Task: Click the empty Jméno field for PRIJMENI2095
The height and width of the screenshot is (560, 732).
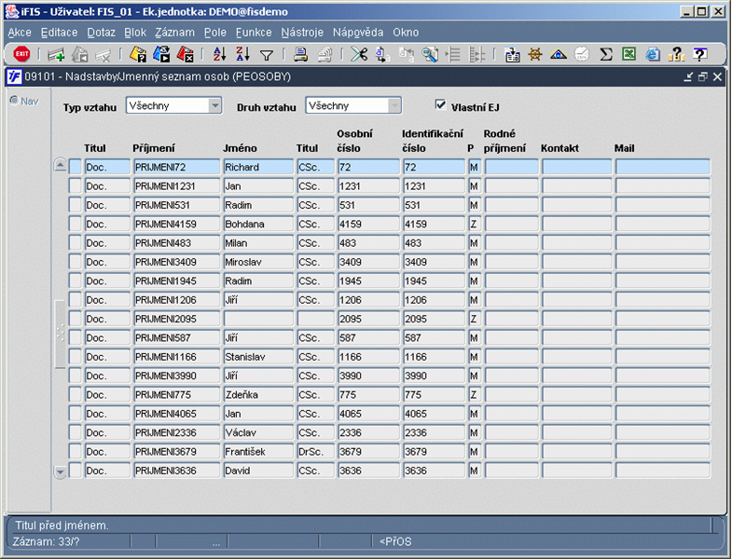Action: pos(258,319)
